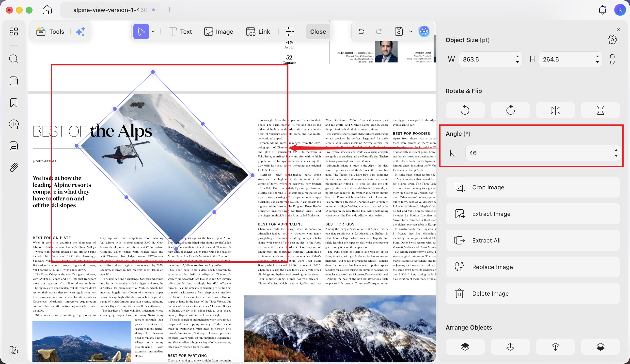Click Extract All
Screen dimensions: 630x364
(x=533, y=241)
